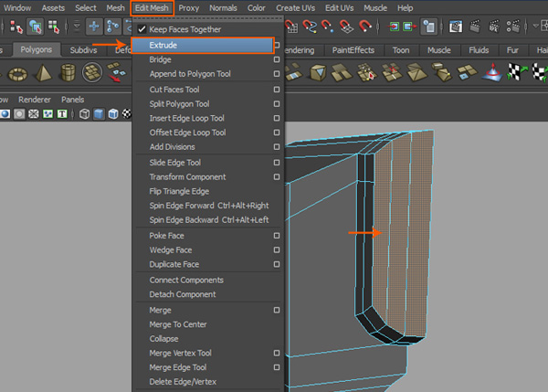548x392 pixels.
Task: Open the Edit Mesh menu header
Action: 152,8
